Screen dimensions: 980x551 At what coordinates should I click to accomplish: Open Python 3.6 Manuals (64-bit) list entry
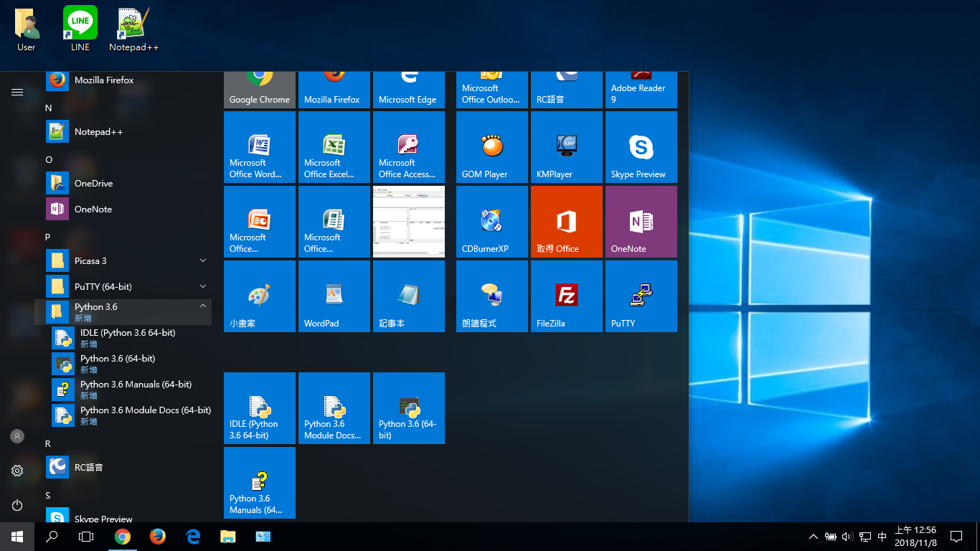point(123,390)
